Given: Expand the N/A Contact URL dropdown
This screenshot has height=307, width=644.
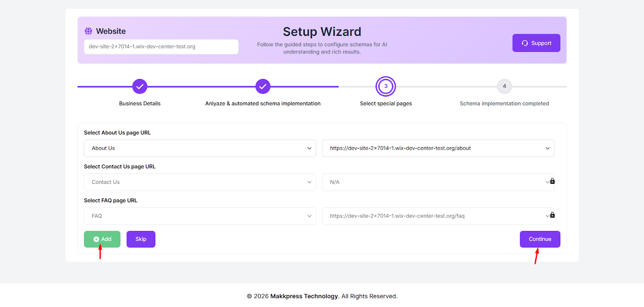Looking at the screenshot, I should (x=435, y=182).
